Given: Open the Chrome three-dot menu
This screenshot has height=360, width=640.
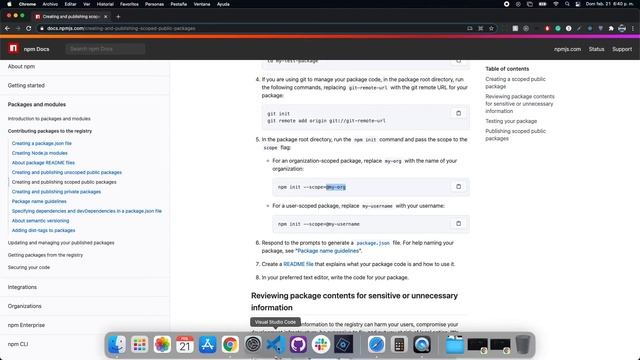Looking at the screenshot, I should coord(633,28).
